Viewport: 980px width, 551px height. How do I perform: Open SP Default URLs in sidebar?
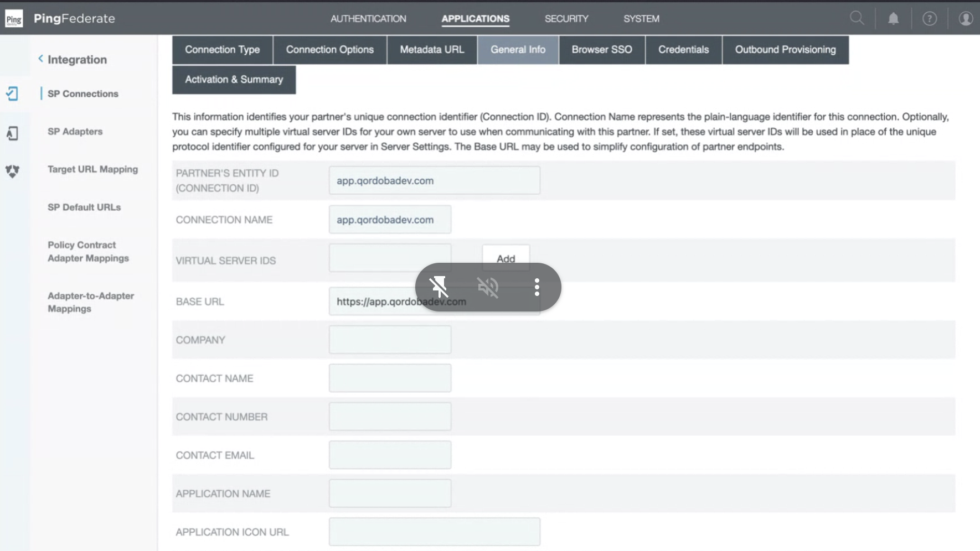84,207
